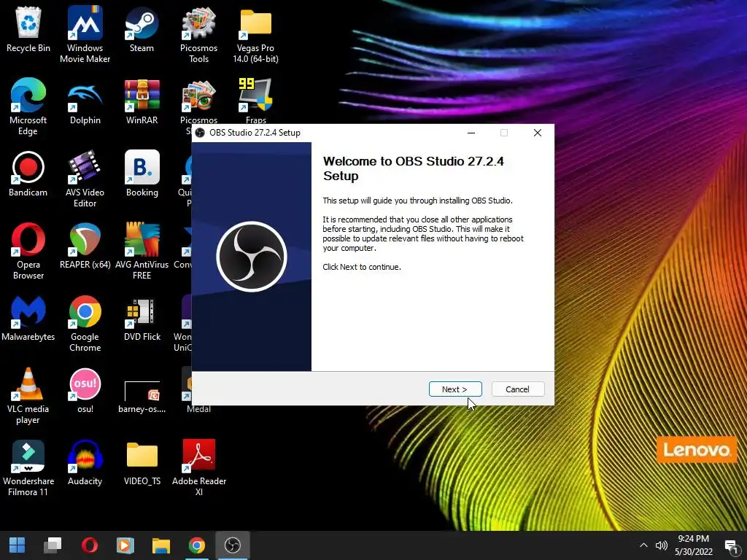Select Windows Movie Maker desktop icon
The image size is (747, 560).
85,34
